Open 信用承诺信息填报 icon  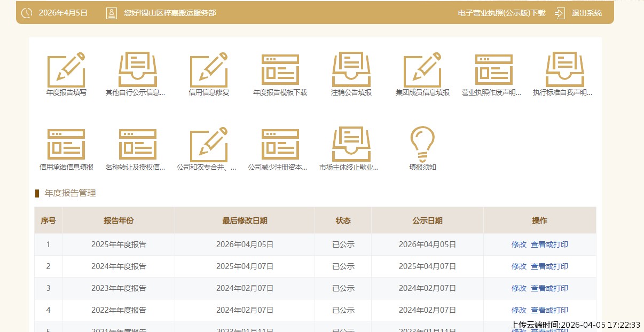[66, 145]
